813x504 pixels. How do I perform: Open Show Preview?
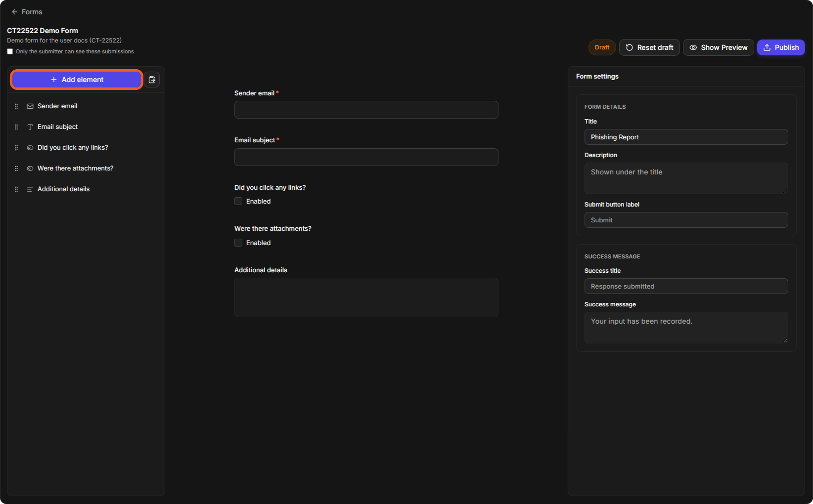pos(719,47)
